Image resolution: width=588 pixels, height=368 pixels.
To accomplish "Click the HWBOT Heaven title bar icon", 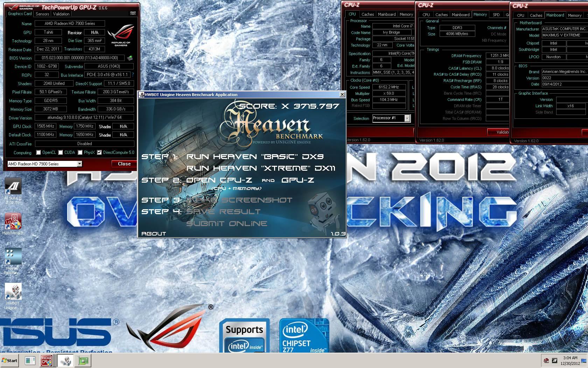I will click(141, 94).
